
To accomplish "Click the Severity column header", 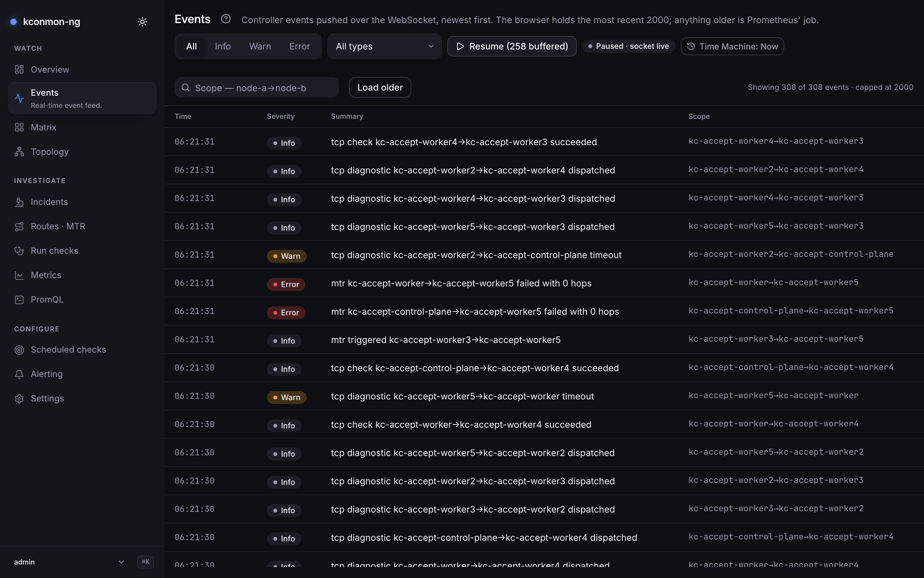I will pos(281,116).
